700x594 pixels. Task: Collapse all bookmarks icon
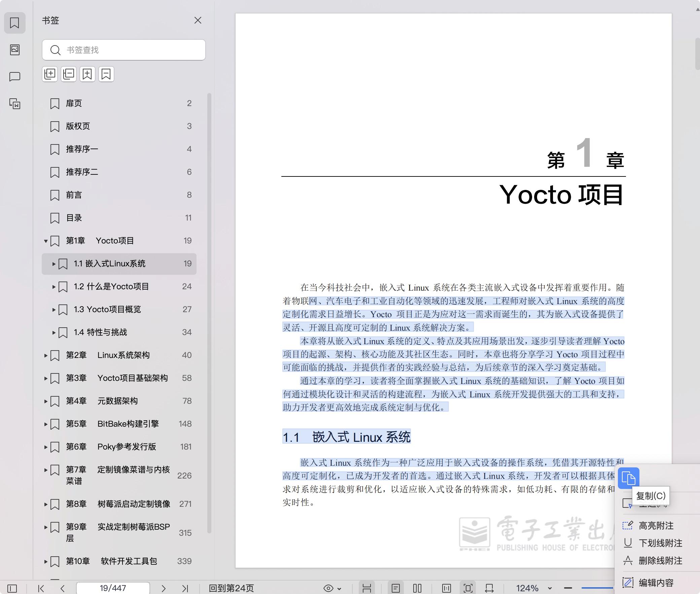pos(69,74)
